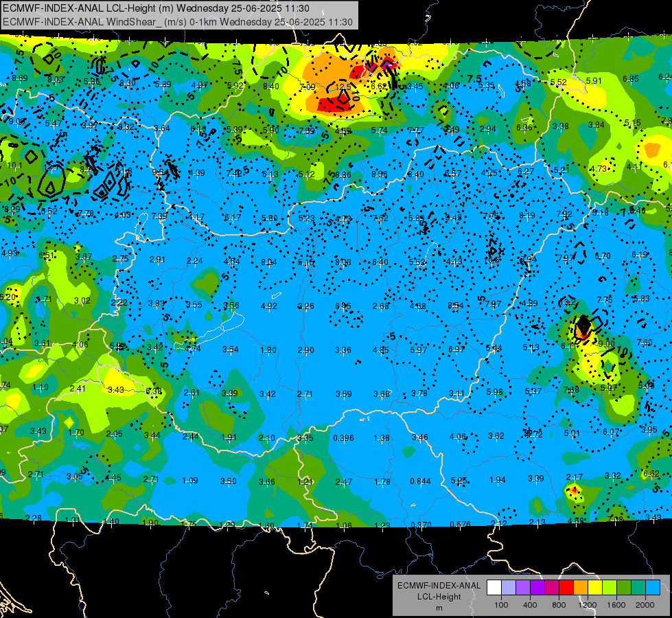Click the wind shear value 2.41

tap(78, 388)
